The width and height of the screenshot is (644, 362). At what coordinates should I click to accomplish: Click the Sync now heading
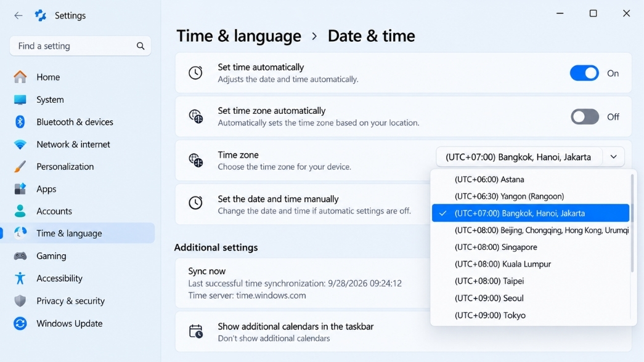pyautogui.click(x=206, y=271)
